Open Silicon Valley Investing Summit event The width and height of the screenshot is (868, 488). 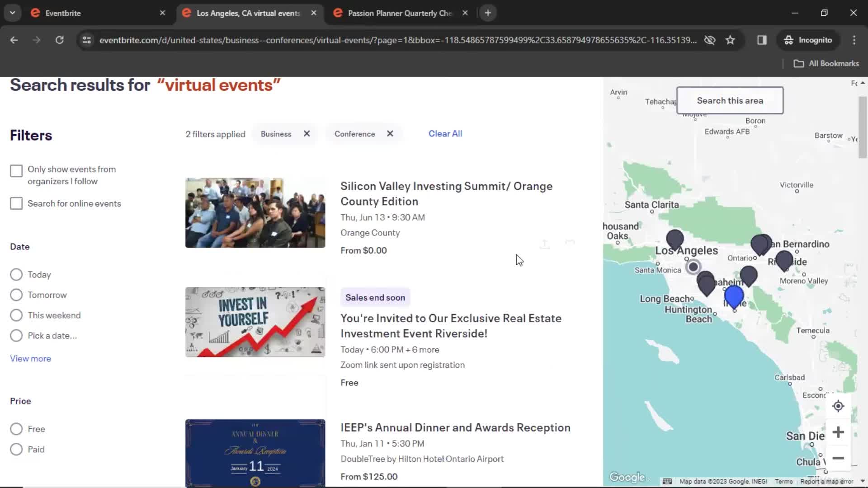pos(446,194)
